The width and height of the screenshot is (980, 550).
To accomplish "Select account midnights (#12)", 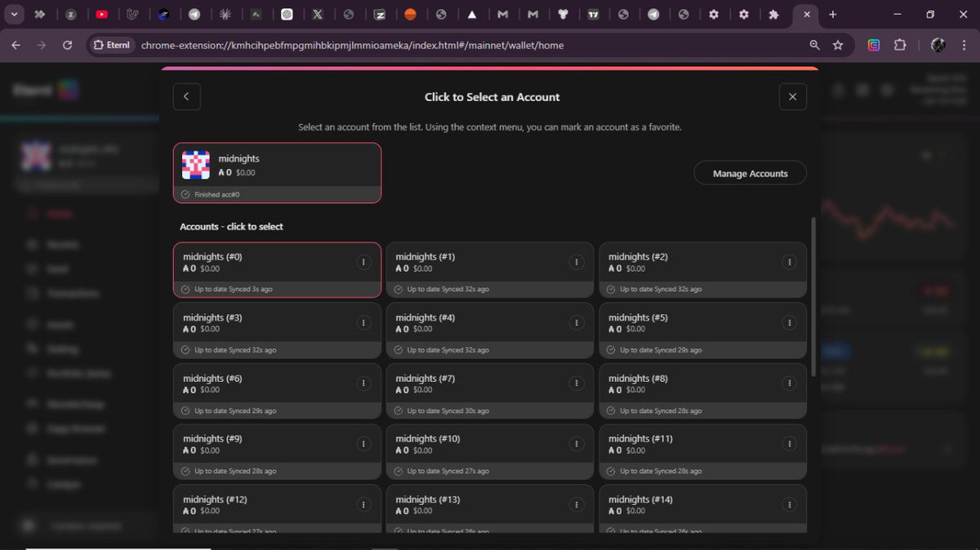I will pos(278,509).
